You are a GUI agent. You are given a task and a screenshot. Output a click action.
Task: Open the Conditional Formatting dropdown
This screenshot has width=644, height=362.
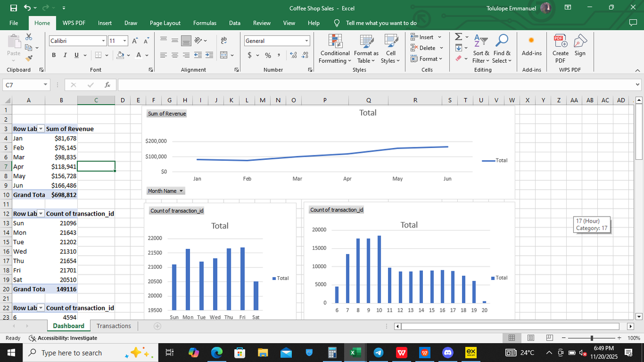[335, 49]
